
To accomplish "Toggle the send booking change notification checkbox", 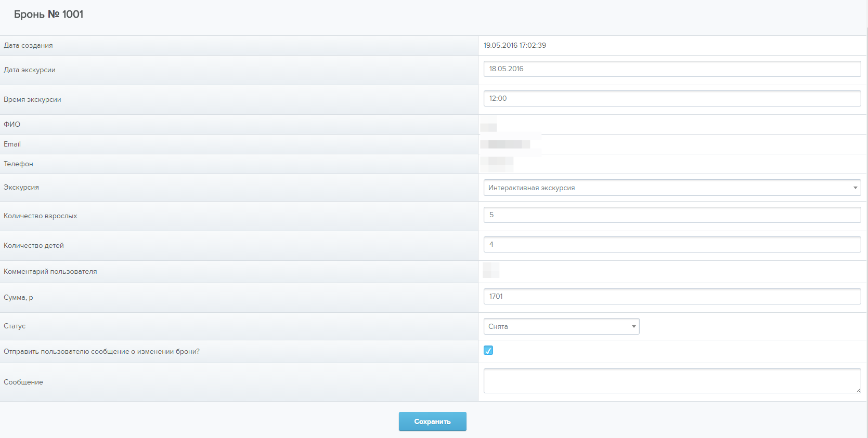I will click(488, 351).
